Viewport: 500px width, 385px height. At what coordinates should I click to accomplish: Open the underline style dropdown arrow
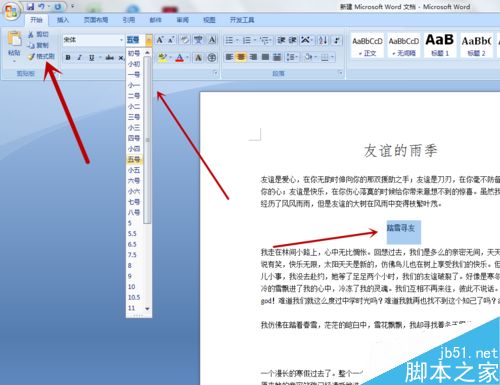[x=99, y=58]
